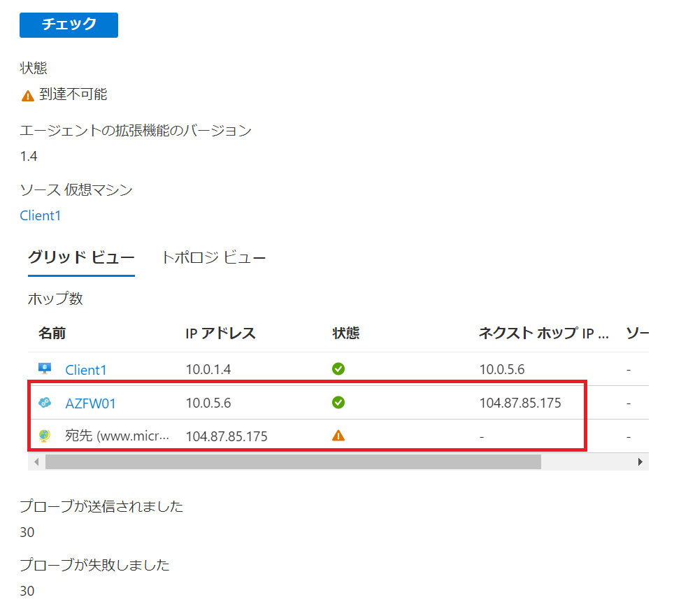This screenshot has height=616, width=688.
Task: Select the 104.87.85.175 IP cell in 宛先 row
Action: click(x=227, y=436)
